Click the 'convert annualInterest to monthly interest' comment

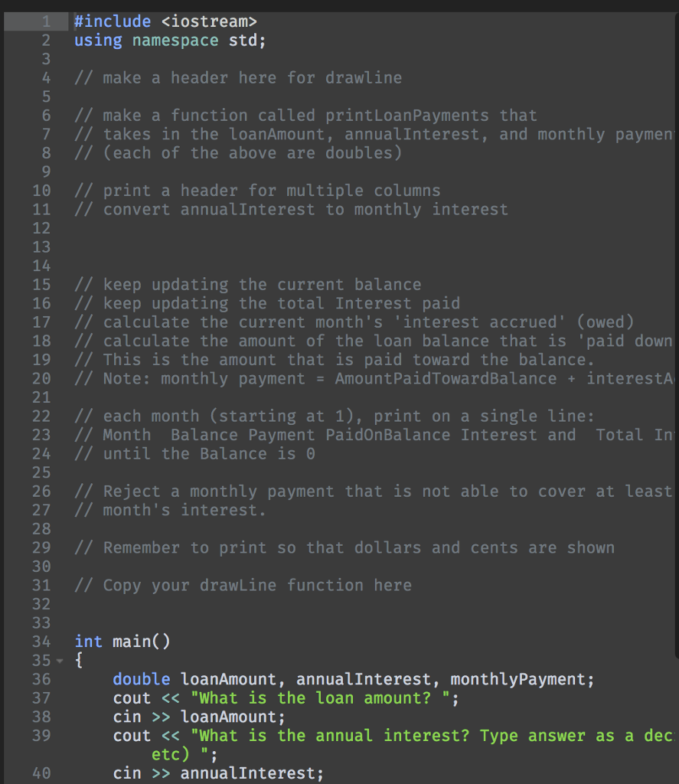tap(305, 210)
